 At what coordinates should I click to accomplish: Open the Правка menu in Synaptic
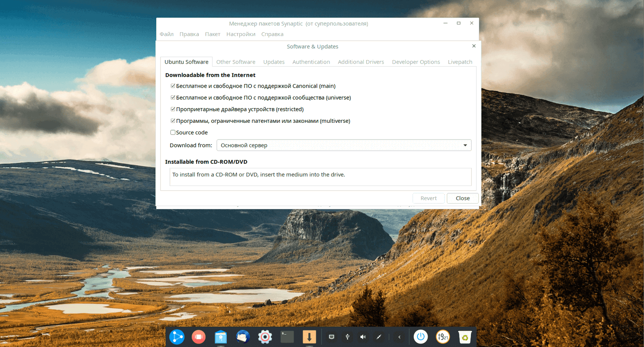(189, 34)
